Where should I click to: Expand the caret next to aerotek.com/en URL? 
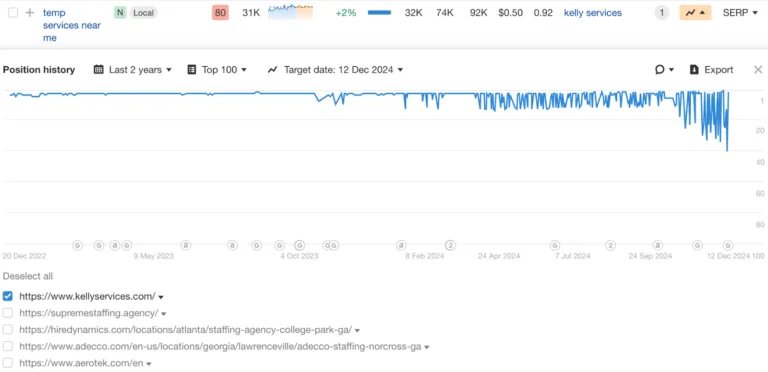pos(148,364)
